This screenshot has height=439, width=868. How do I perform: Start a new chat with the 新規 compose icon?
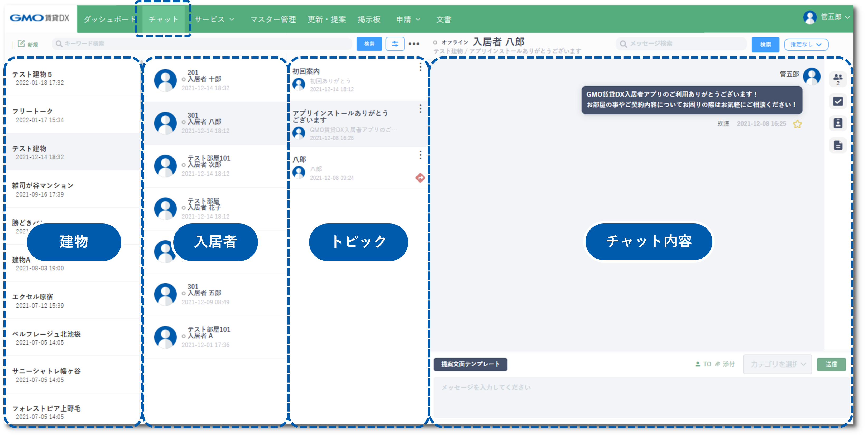(x=22, y=43)
